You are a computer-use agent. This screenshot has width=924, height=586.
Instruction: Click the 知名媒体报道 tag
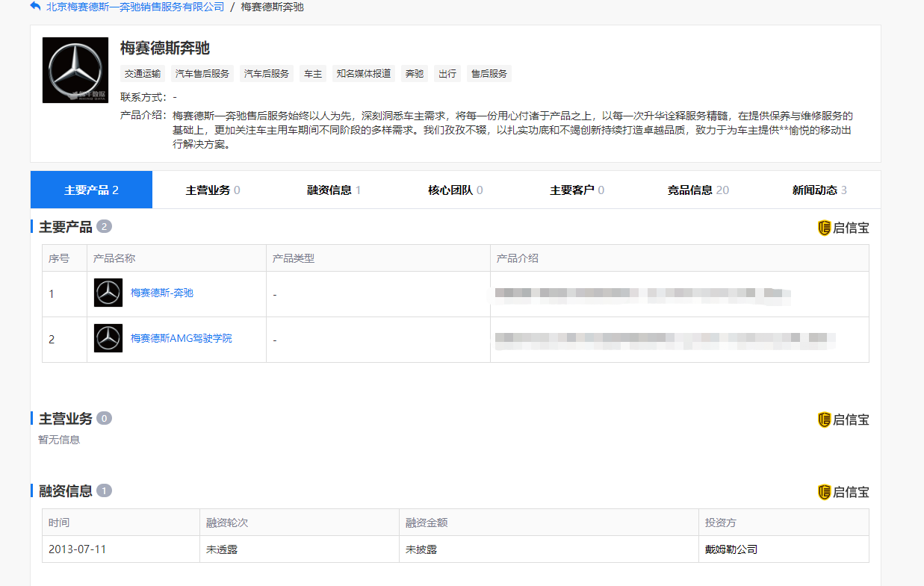pos(364,73)
